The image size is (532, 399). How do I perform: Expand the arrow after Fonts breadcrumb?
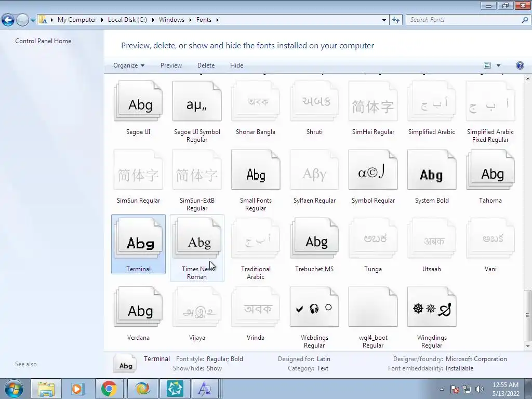point(218,20)
